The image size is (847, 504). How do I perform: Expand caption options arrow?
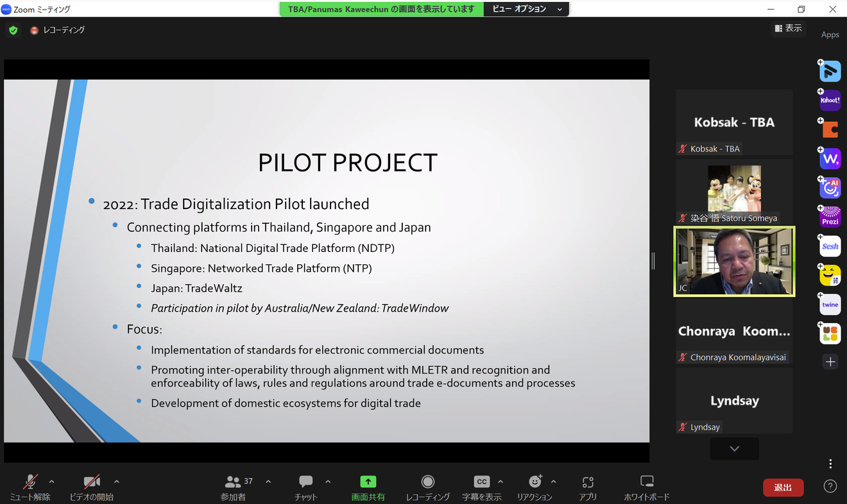tap(501, 482)
